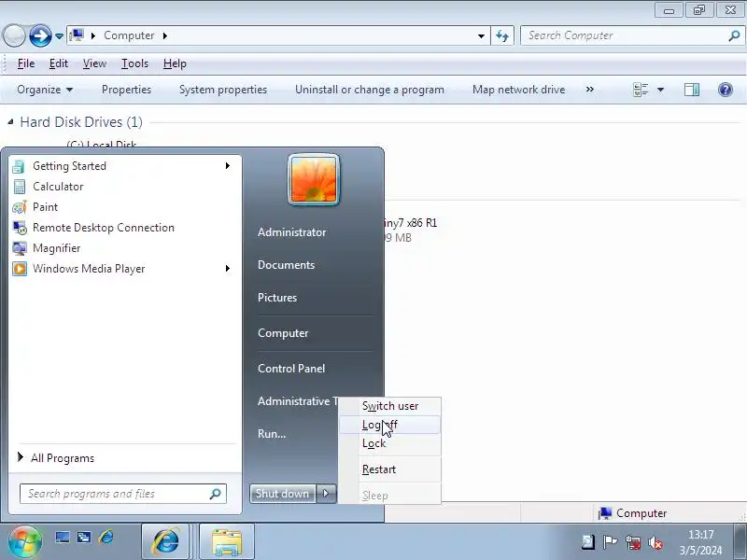747x560 pixels.
Task: Open Windows Explorer taskbar button
Action: click(x=227, y=541)
